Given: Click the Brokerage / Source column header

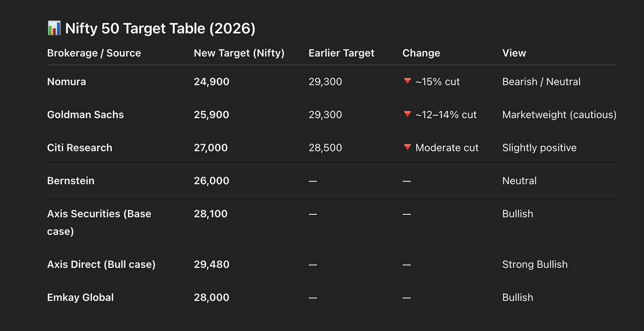Looking at the screenshot, I should [x=94, y=53].
